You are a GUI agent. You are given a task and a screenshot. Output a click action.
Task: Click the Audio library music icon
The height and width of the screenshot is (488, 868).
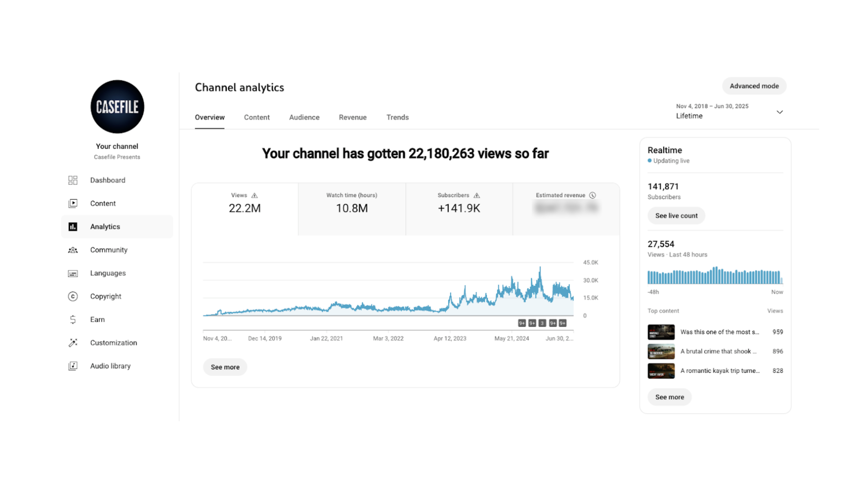[x=73, y=366]
